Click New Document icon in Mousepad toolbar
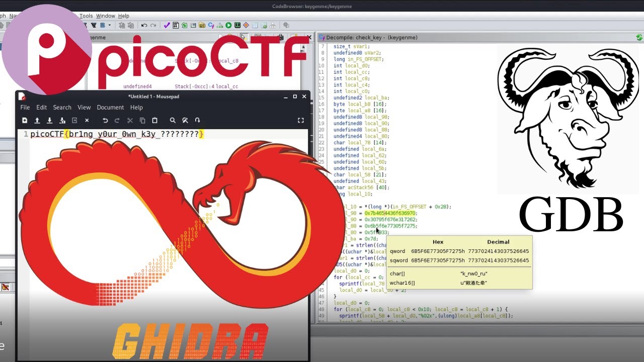Screen dimensions: 644x362 click(24, 120)
